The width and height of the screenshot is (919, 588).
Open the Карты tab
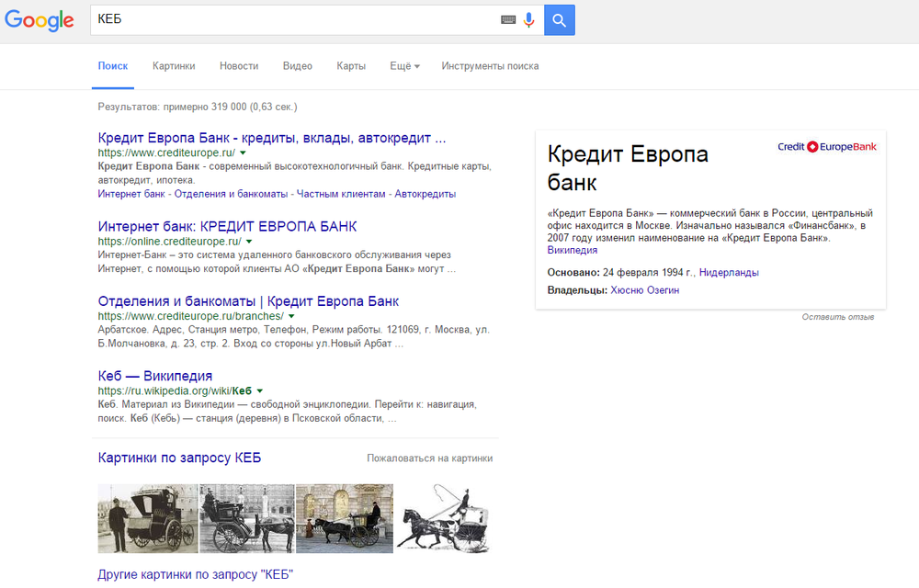click(x=351, y=66)
